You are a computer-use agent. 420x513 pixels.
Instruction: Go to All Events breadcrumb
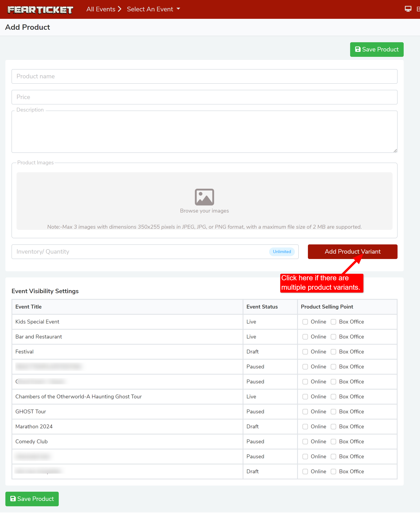(x=101, y=9)
